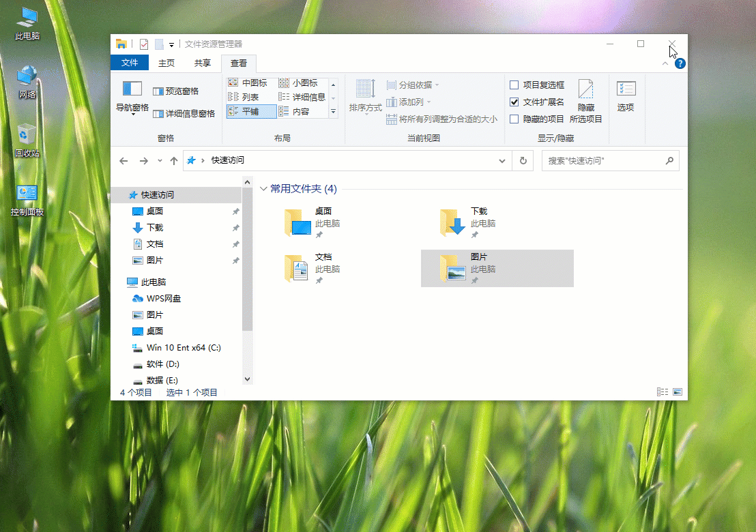Viewport: 756px width, 532px height.
Task: Click the Navigation pane (导航窗格) icon
Action: click(132, 89)
